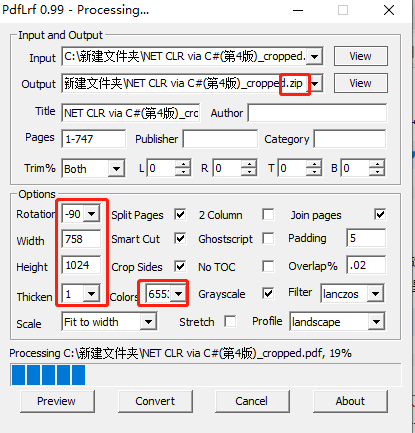
Task: Click the Category text field
Action: 350,139
